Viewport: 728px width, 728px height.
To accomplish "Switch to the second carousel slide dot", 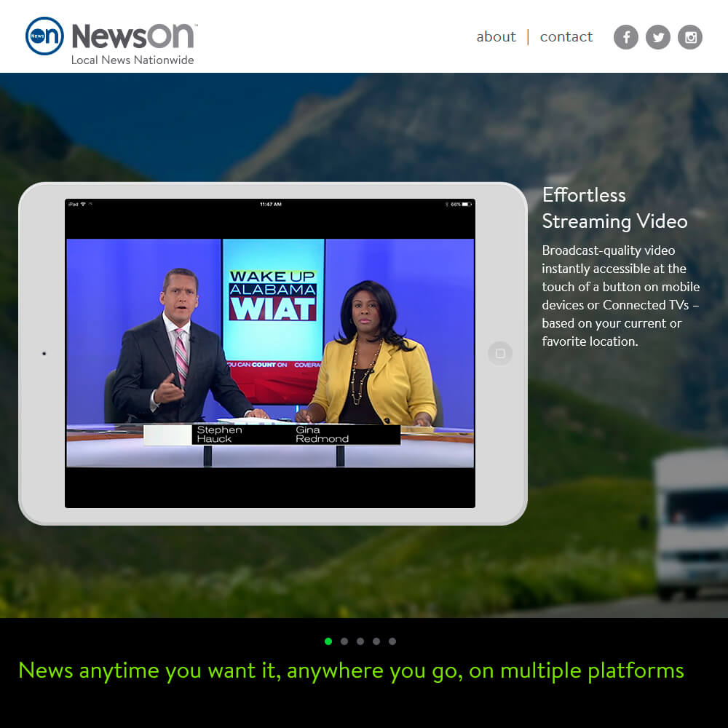I will point(344,641).
